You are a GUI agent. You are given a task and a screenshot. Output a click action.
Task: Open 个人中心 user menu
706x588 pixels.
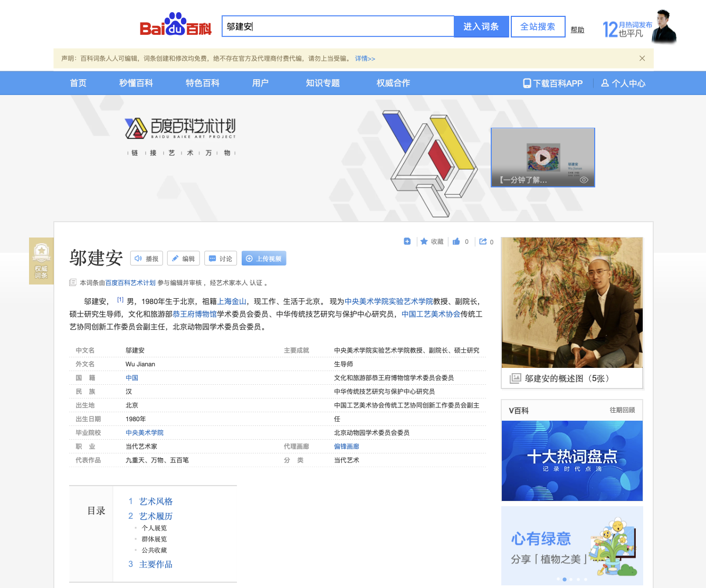[x=623, y=83]
